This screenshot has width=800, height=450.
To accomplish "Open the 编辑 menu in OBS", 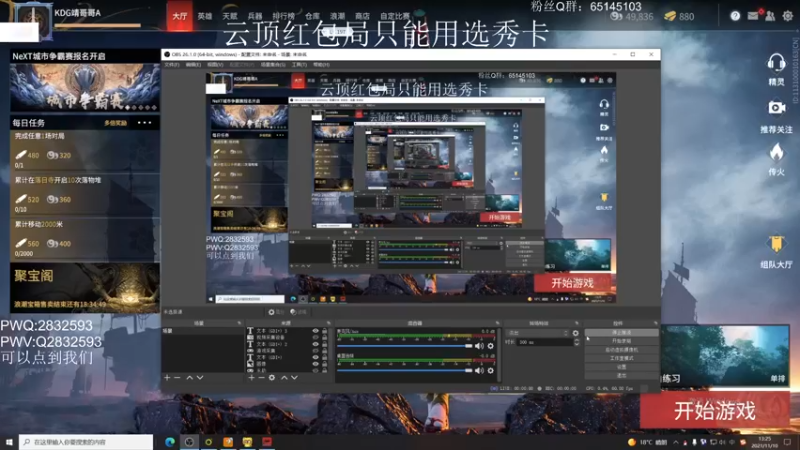I will tap(193, 65).
